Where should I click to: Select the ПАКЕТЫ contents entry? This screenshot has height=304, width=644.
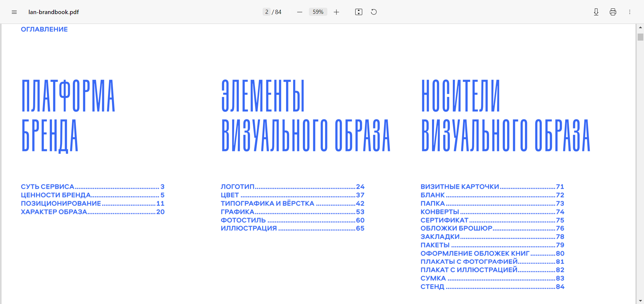click(492, 245)
